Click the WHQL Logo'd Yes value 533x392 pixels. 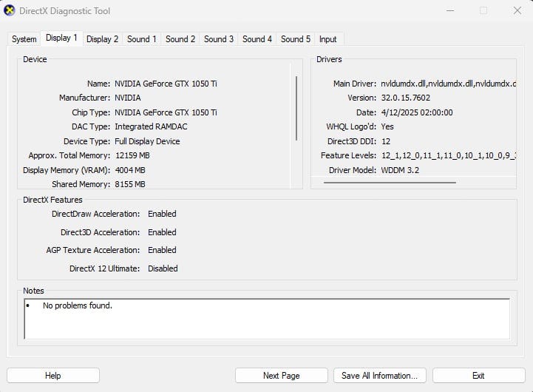pyautogui.click(x=387, y=126)
